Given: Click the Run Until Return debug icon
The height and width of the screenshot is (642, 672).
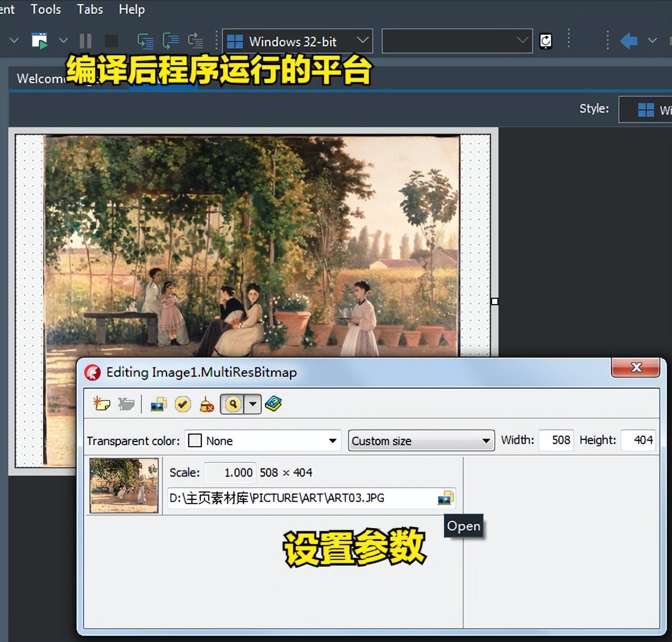Looking at the screenshot, I should coord(196,41).
